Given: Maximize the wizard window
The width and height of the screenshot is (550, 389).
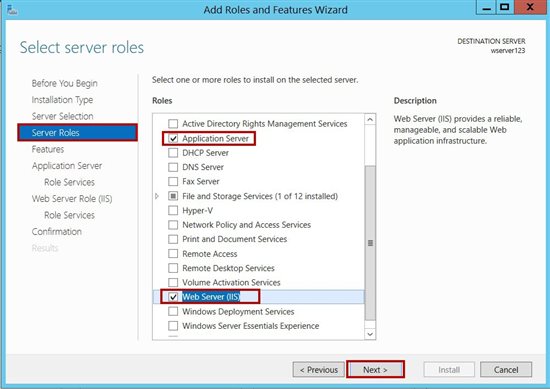Looking at the screenshot, I should click(x=505, y=7).
